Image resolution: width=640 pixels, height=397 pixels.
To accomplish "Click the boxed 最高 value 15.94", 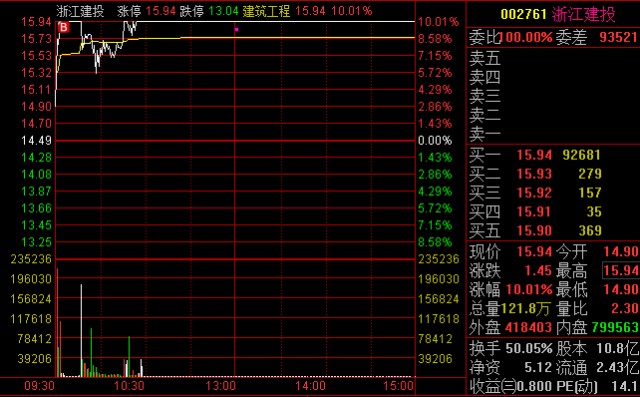I will (x=621, y=271).
